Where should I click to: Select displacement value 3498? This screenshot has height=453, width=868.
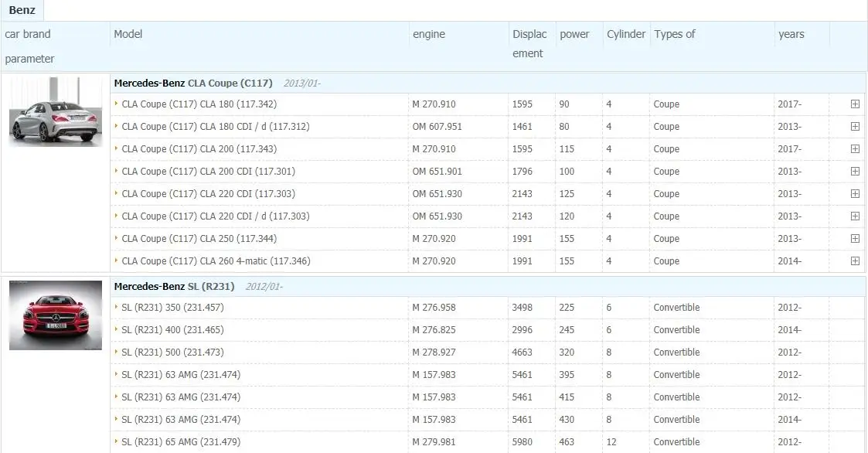tap(522, 308)
